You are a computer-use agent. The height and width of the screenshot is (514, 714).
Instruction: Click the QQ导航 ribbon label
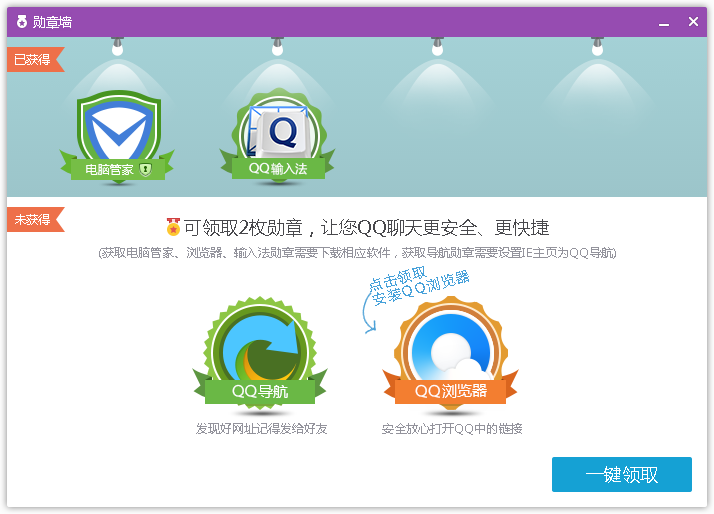point(260,391)
